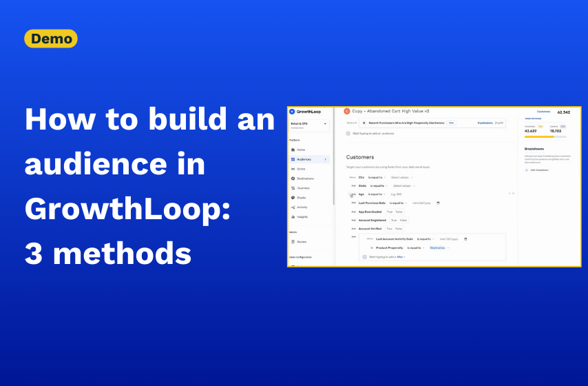
Task: Click the Last Purchase Date input field
Action: [421, 203]
